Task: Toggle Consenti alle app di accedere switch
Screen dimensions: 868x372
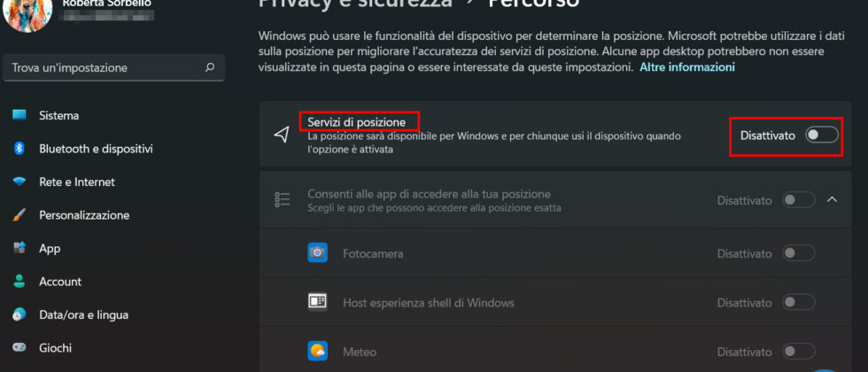Action: [x=798, y=200]
